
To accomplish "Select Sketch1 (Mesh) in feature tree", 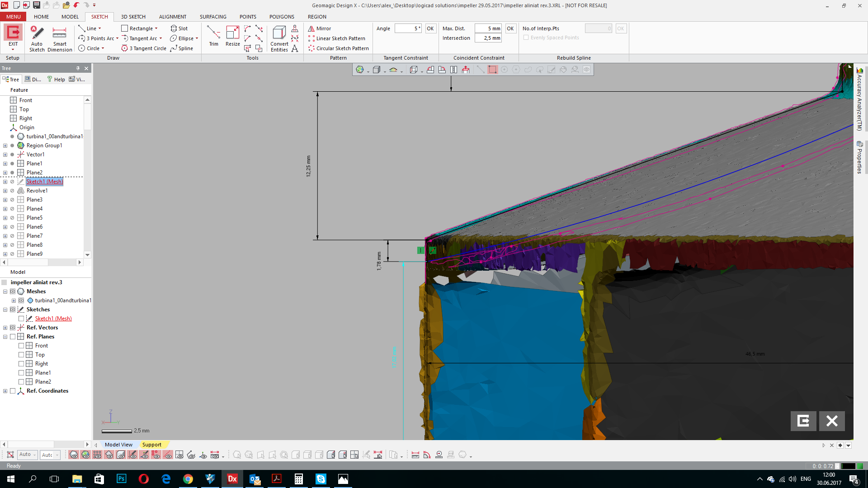I will point(44,182).
